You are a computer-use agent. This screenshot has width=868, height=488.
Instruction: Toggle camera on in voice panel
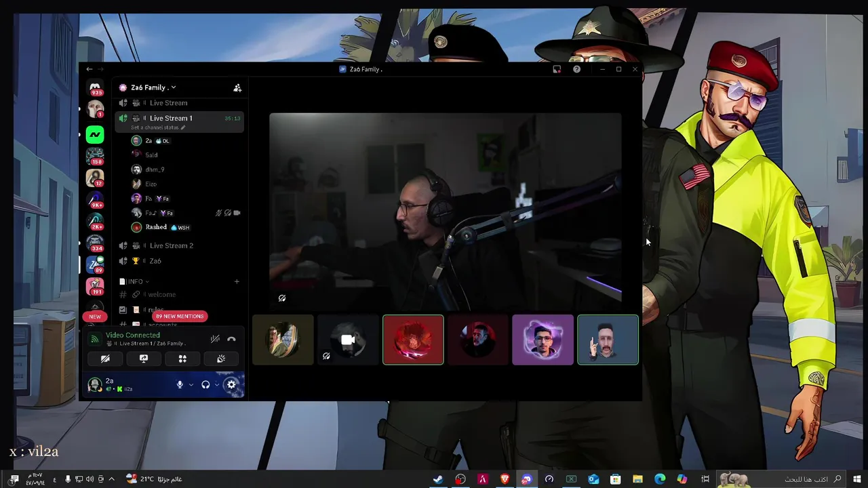[105, 359]
